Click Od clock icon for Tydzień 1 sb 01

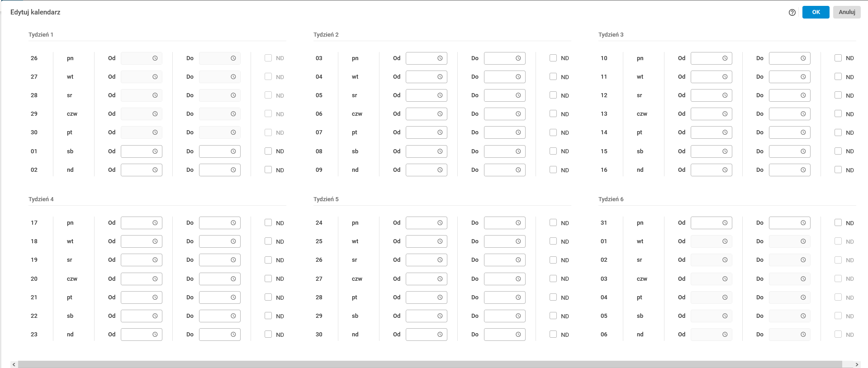[155, 151]
